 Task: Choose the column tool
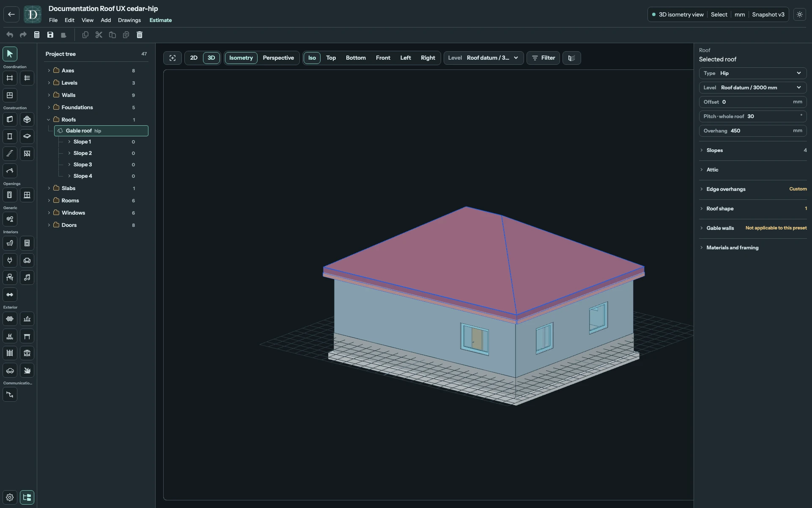click(x=10, y=136)
